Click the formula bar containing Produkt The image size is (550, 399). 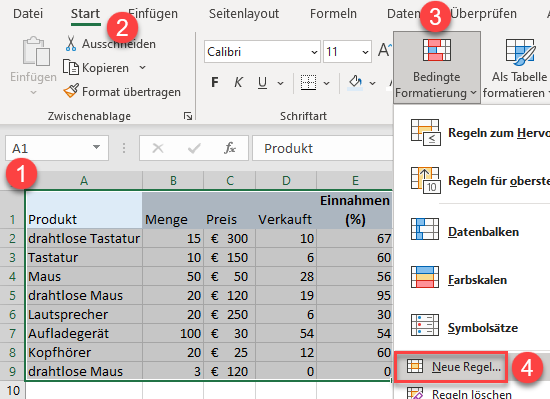tap(322, 148)
